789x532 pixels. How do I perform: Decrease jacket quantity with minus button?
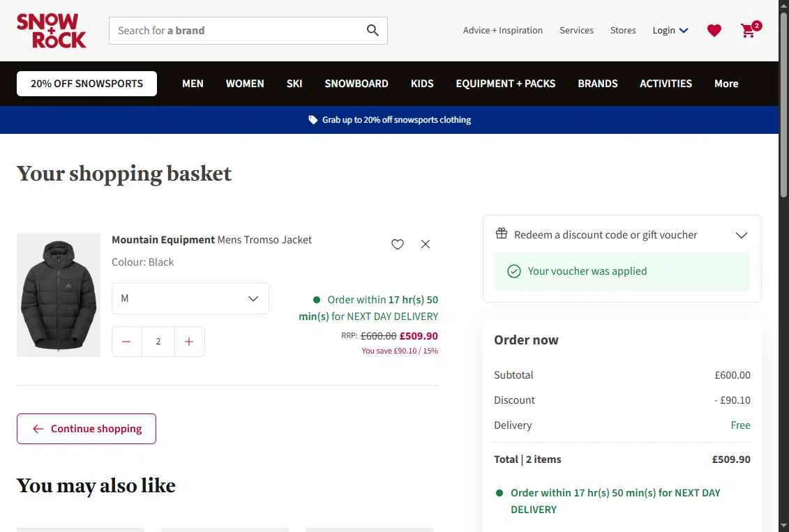[x=126, y=342]
